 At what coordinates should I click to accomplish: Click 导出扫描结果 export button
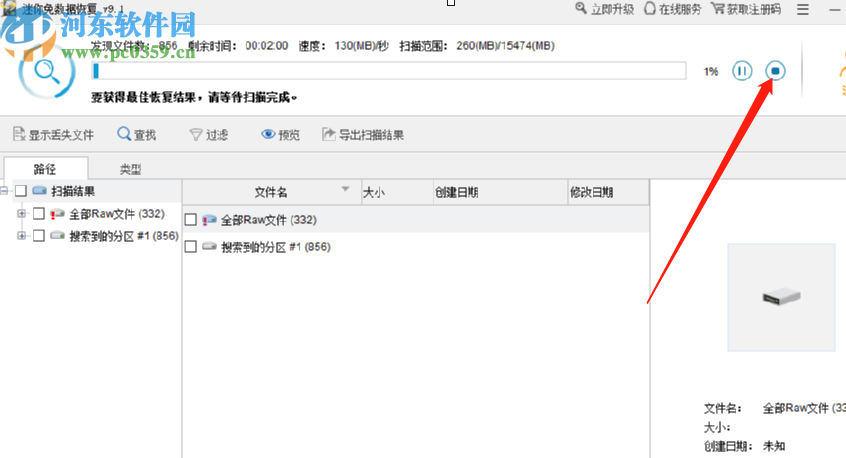[363, 134]
